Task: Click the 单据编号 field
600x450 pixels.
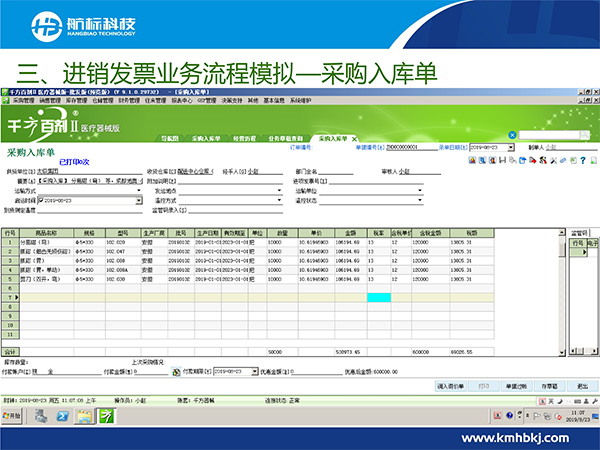Action: [x=411, y=147]
